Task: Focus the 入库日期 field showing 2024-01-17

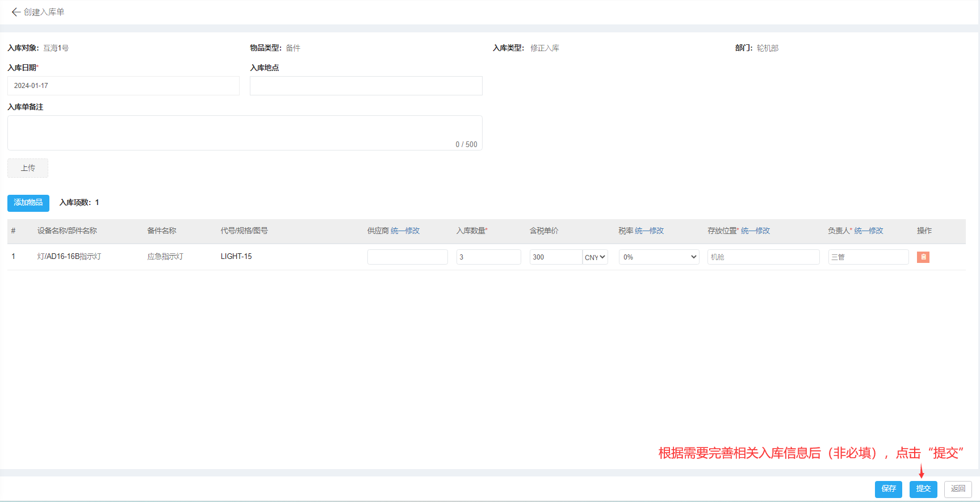Action: coord(123,86)
